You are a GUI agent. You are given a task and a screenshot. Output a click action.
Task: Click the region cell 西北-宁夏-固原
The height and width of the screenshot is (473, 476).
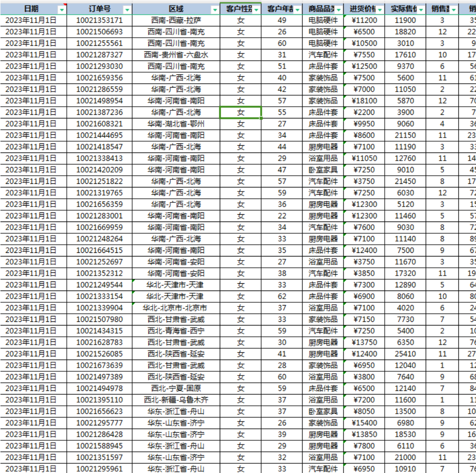tap(176, 389)
